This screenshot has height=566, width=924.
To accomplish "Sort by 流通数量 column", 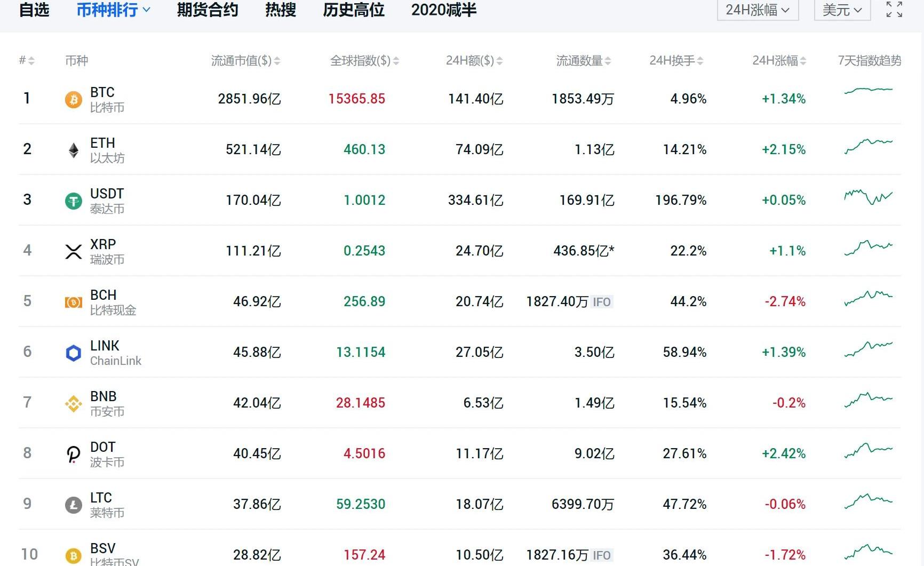I will pyautogui.click(x=584, y=61).
